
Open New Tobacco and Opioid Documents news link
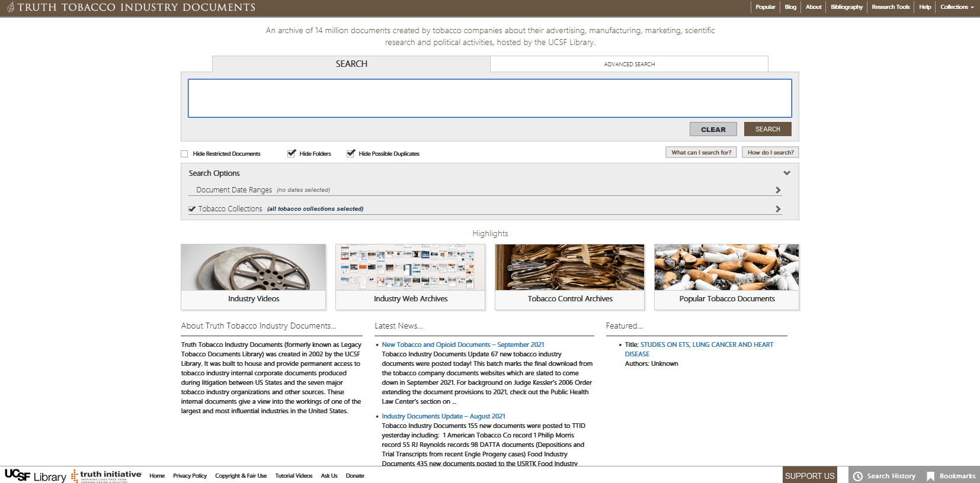(463, 344)
